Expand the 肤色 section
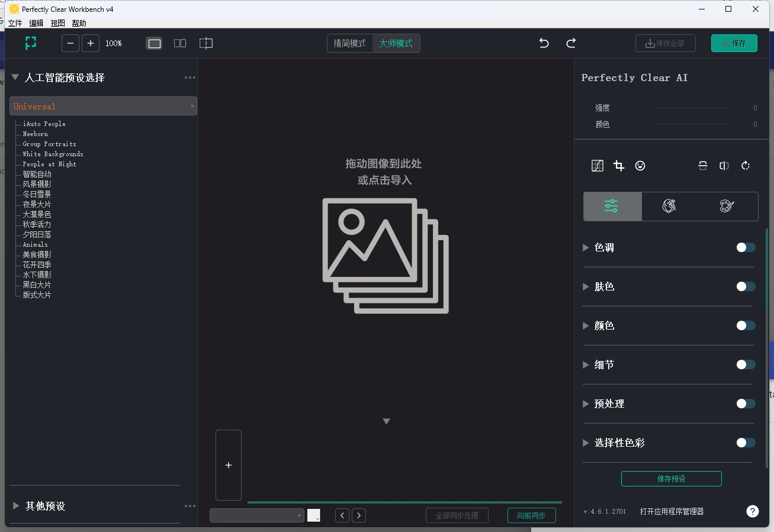Viewport: 774px width, 532px height. [586, 286]
